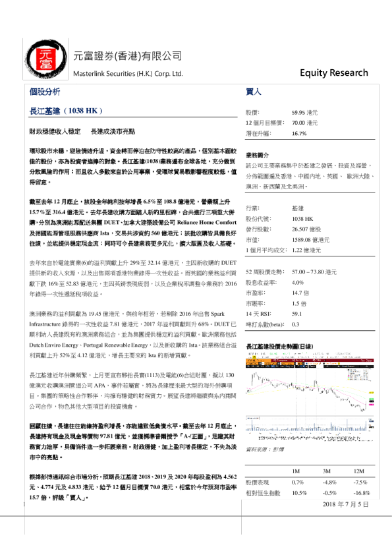Click the 啤打系數(beta) label
Image resolution: width=392 pixels, height=555 pixels.
266,324
